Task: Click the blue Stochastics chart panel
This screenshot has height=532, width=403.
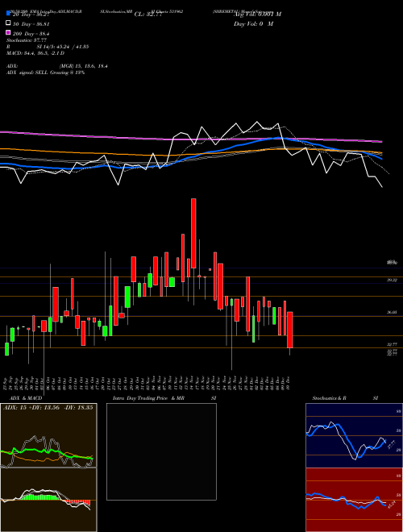Action: (x=354, y=435)
